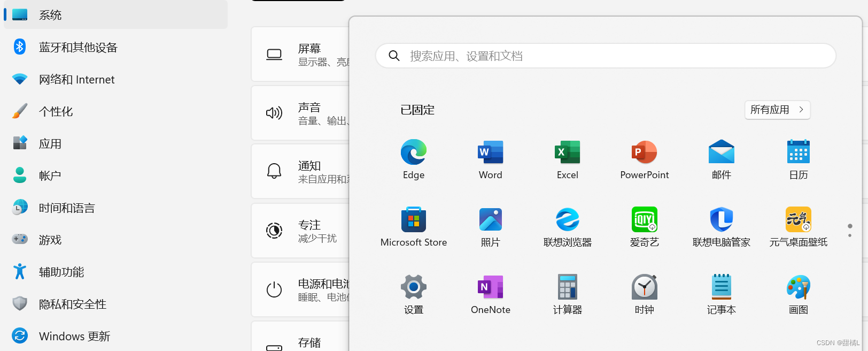Launch 联想浏览器 from pinned apps
868x351 pixels.
(568, 226)
